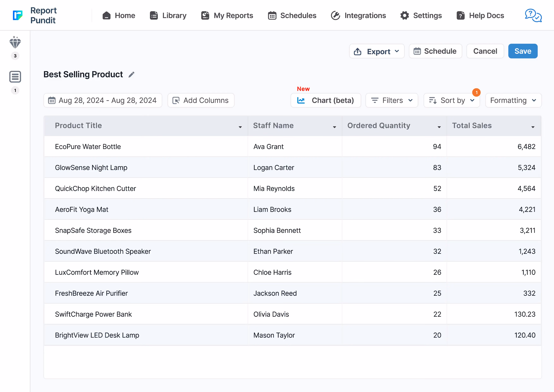This screenshot has width=554, height=392.
Task: Click the diamond icon in left sidebar
Action: click(15, 42)
